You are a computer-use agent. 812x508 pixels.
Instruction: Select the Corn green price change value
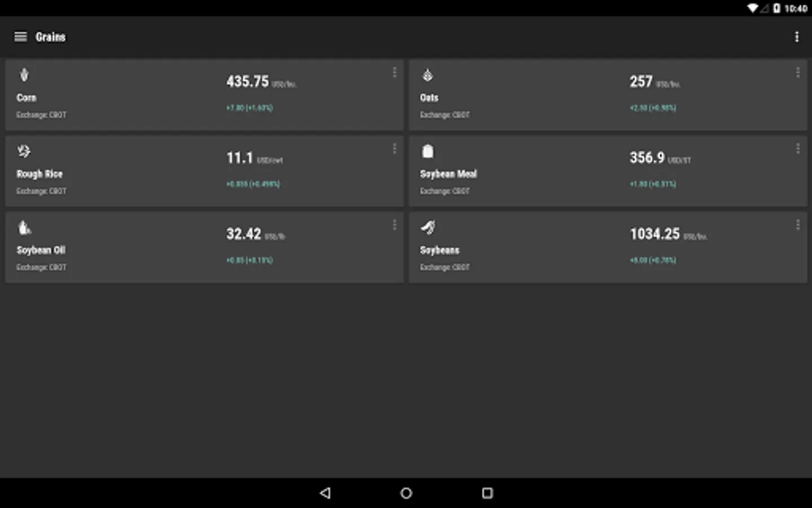click(249, 108)
